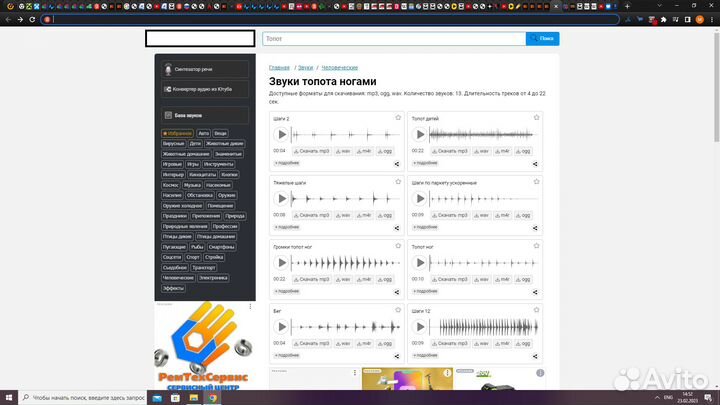Show more details for "Тяжелые шаги"
Viewport: 720px width, 405px height.
tap(286, 227)
